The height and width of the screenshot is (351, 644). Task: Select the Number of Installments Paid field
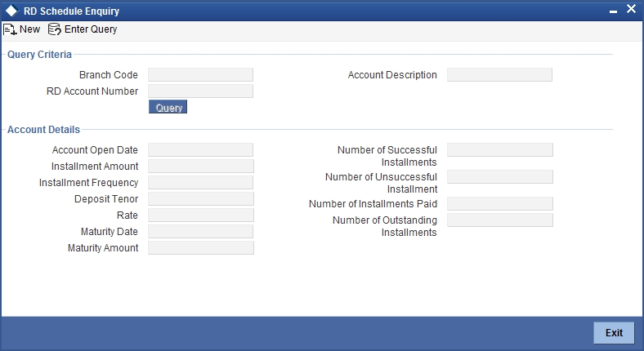[500, 204]
